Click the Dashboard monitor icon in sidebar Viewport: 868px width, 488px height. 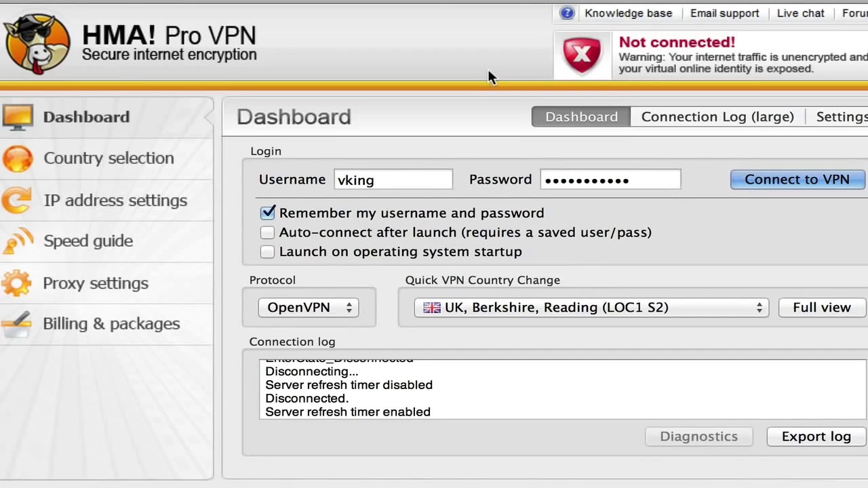pos(18,117)
